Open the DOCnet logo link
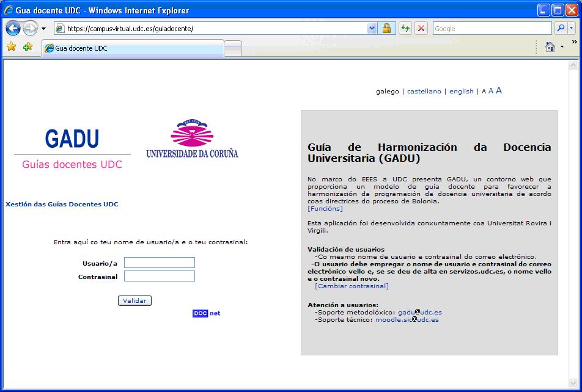582x392 pixels. click(x=207, y=313)
